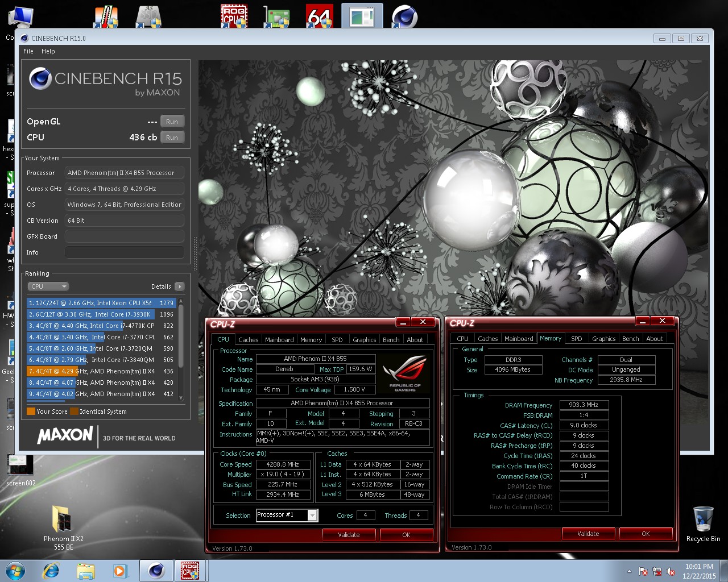Open Graphics tab in right CPU-Z window
This screenshot has height=582, width=728.
[x=603, y=339]
